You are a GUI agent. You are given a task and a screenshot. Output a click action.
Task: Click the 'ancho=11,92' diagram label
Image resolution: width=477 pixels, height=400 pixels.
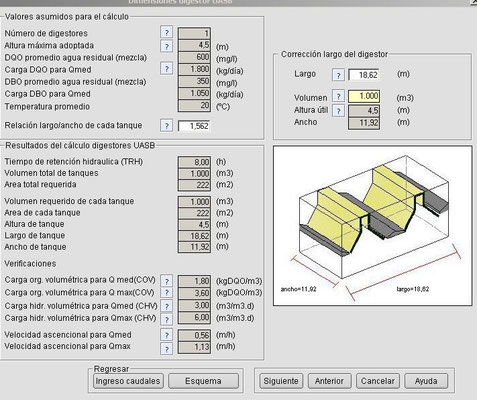298,289
